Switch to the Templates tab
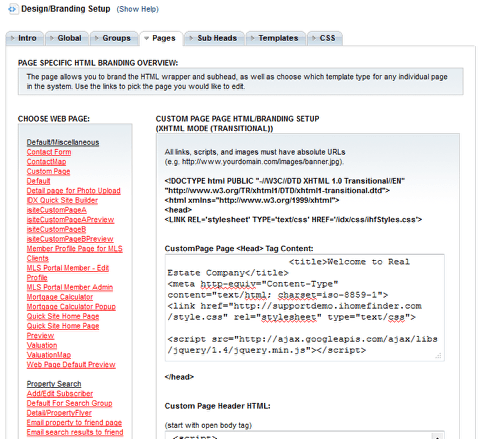The height and width of the screenshot is (439, 480). click(x=276, y=38)
